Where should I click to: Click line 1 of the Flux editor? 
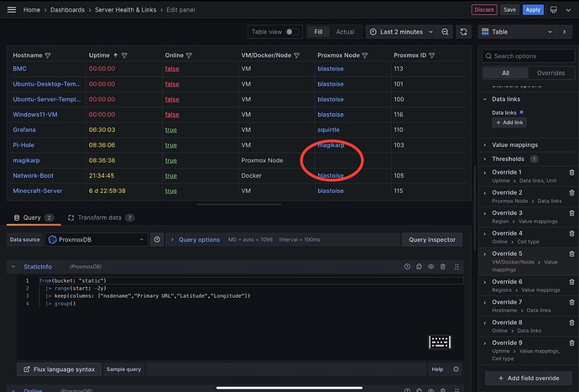coord(251,280)
